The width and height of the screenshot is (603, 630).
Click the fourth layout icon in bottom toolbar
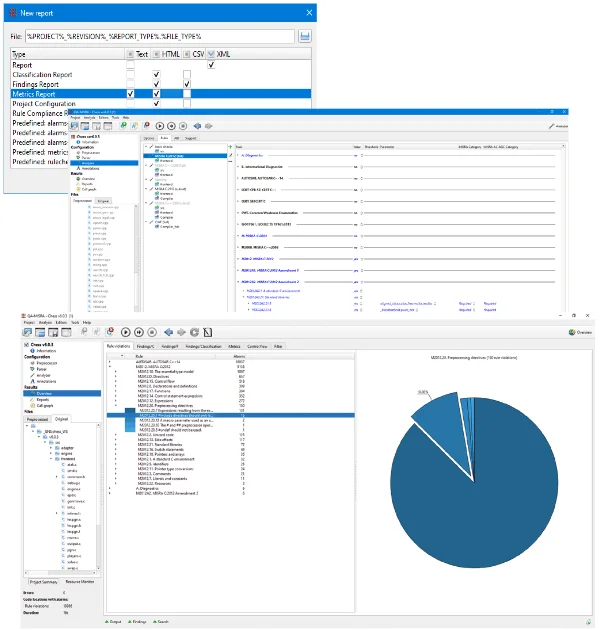pyautogui.click(x=66, y=332)
